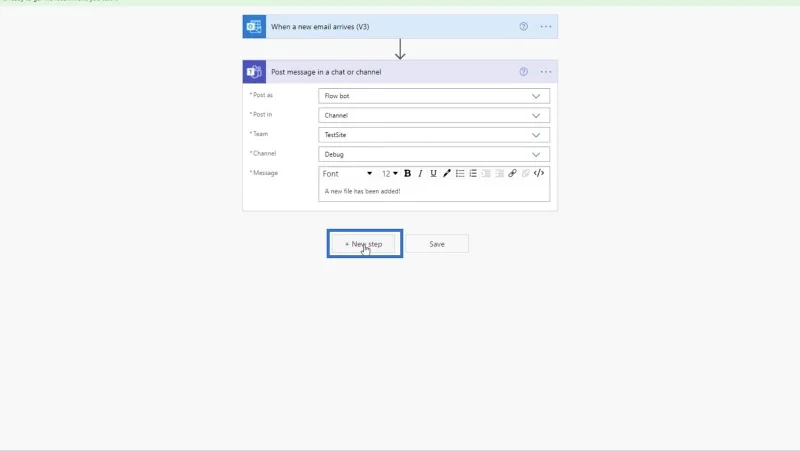This screenshot has width=800, height=451.
Task: Expand the Team TestSite dropdown
Action: [434, 135]
